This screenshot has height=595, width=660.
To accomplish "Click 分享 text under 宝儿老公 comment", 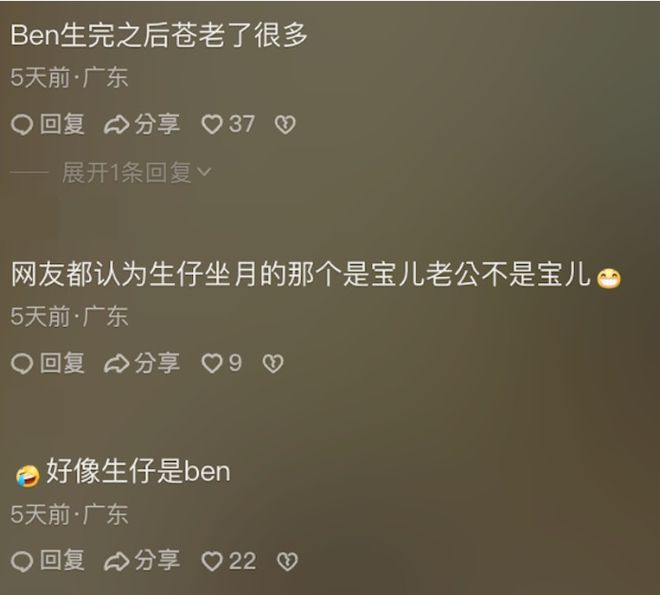I will click(157, 363).
